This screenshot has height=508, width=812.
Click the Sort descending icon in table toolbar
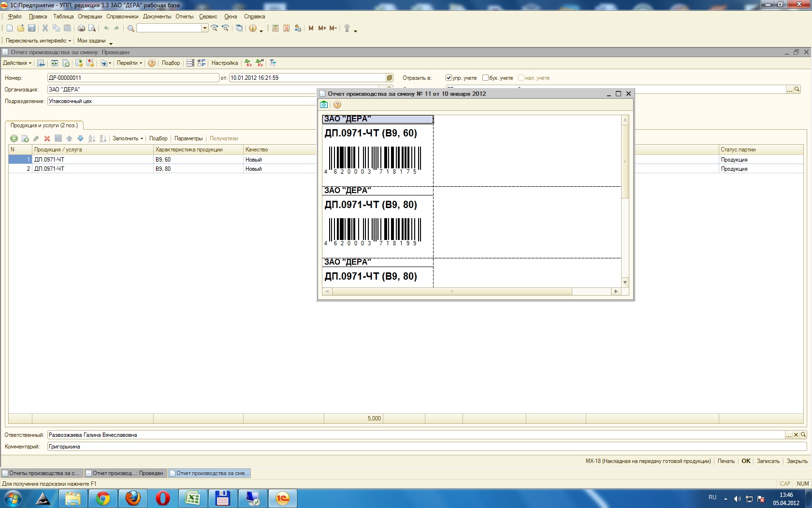click(x=102, y=138)
